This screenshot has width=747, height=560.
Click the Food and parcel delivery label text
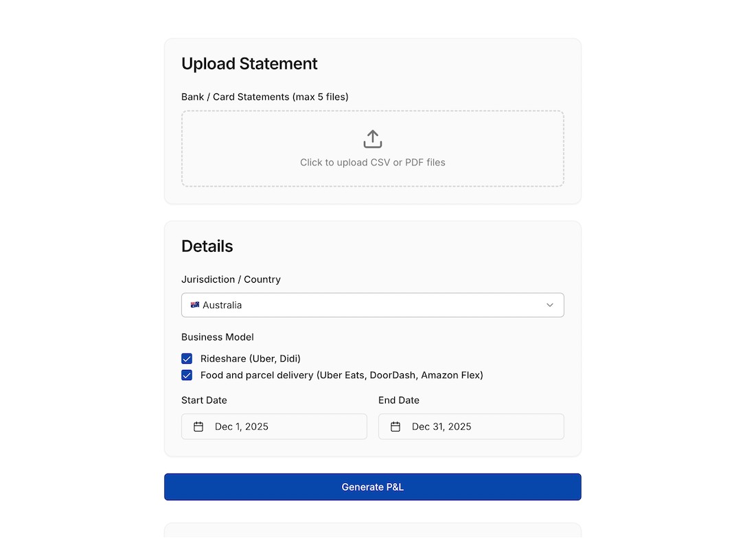click(x=341, y=375)
